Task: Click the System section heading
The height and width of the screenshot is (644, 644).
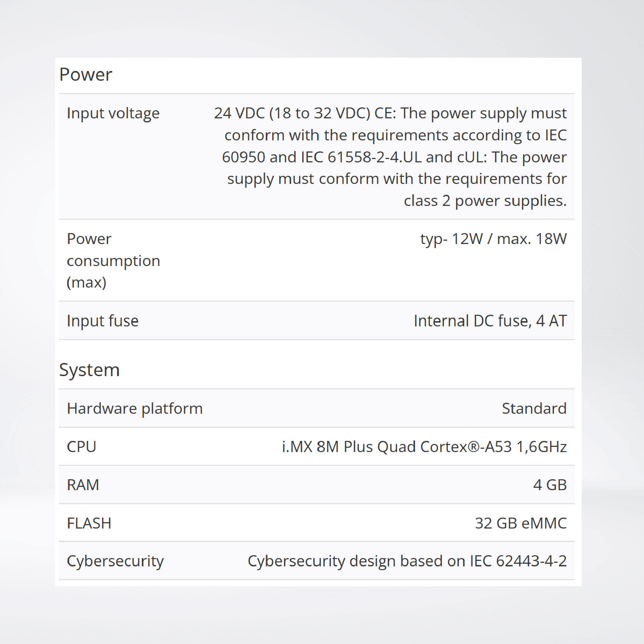Action: (89, 370)
